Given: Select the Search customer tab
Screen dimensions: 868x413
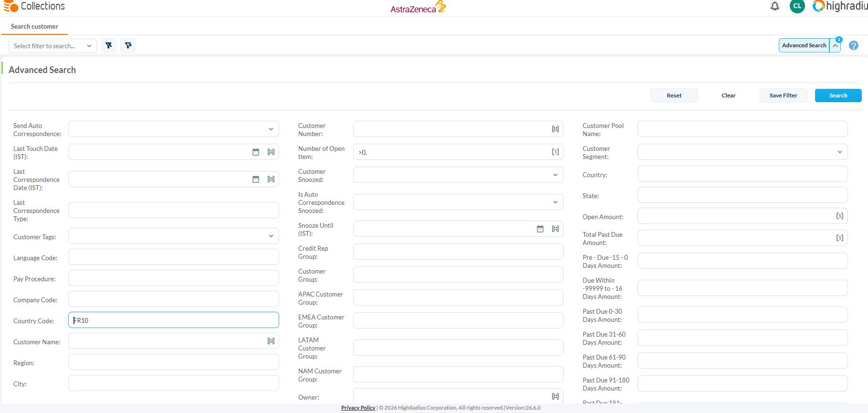Looking at the screenshot, I should (34, 26).
